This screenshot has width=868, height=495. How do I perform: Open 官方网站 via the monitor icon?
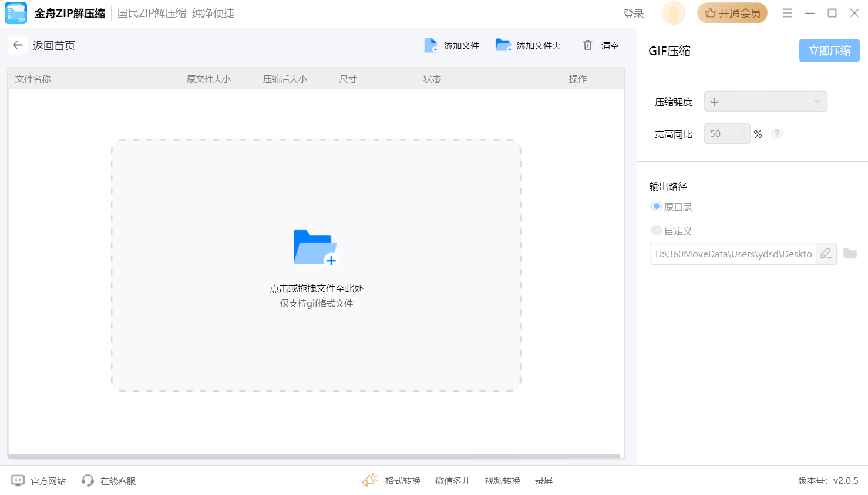click(x=18, y=480)
